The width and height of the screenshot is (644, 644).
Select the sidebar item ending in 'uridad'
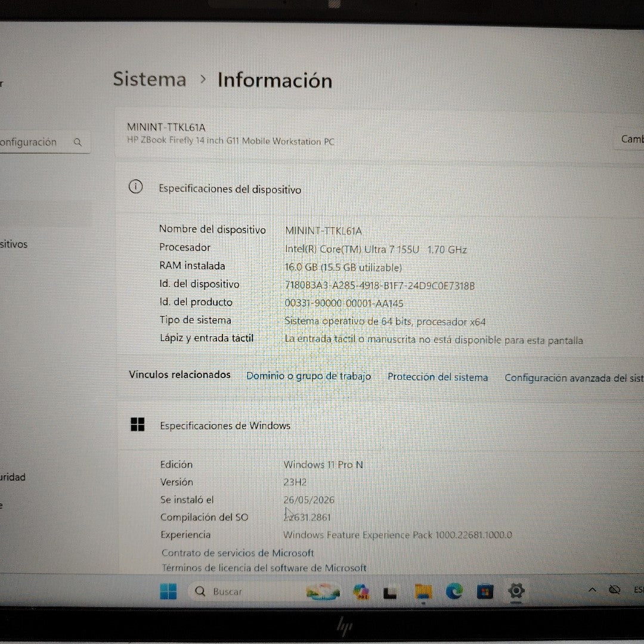(x=13, y=477)
